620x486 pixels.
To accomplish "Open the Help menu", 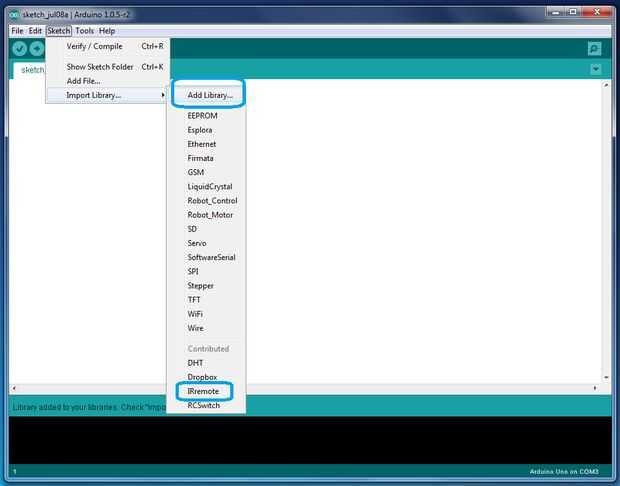I will click(107, 31).
